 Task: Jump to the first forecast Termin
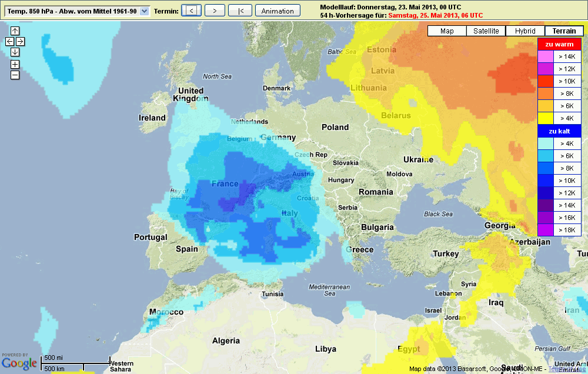(x=240, y=11)
